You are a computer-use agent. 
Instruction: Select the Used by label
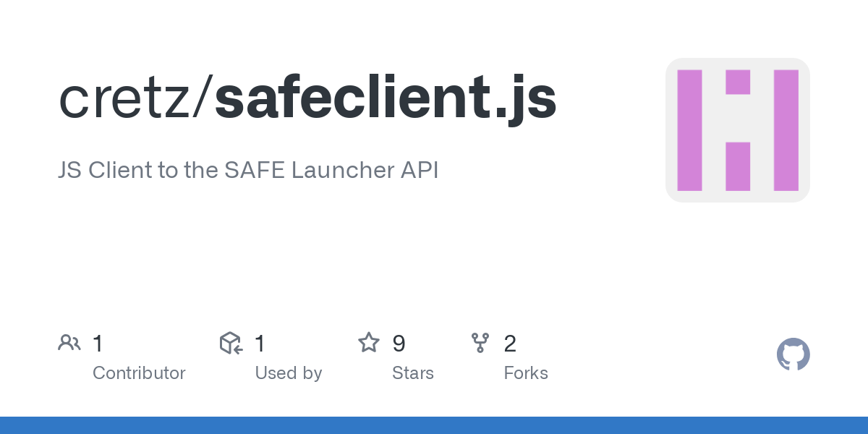click(289, 373)
